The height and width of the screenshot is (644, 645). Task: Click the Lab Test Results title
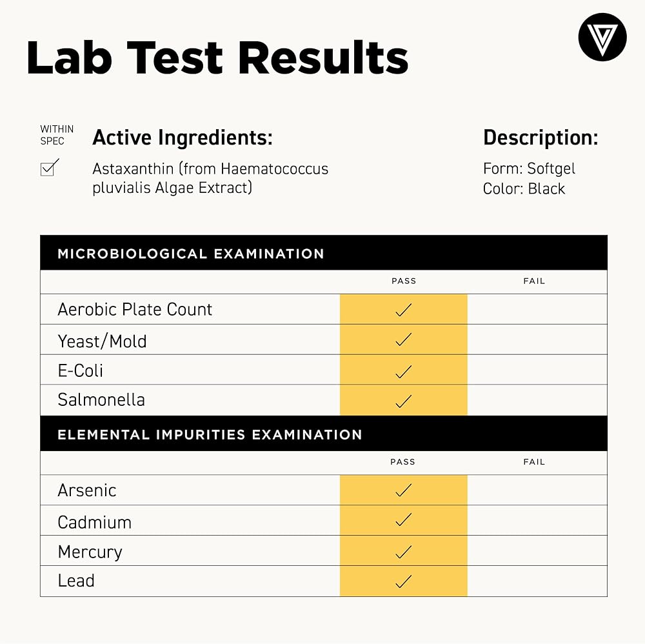click(x=217, y=57)
